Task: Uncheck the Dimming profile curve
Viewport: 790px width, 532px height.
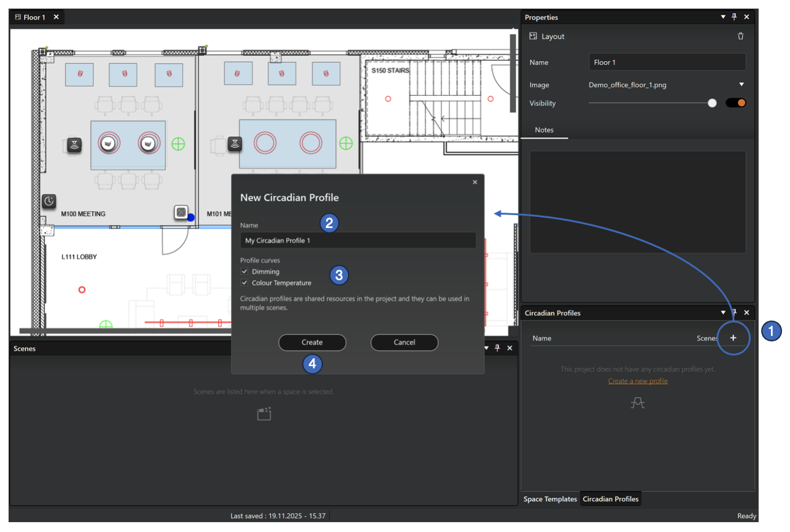Action: (x=245, y=272)
